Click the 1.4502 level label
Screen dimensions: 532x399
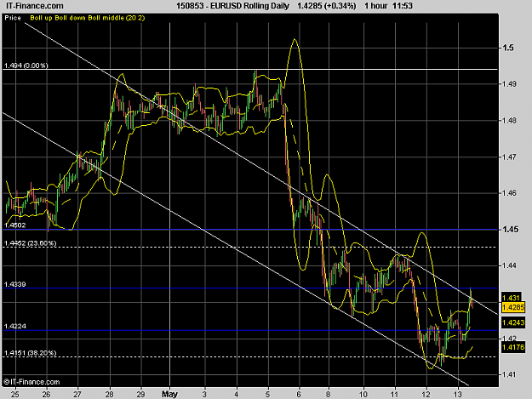click(x=15, y=225)
